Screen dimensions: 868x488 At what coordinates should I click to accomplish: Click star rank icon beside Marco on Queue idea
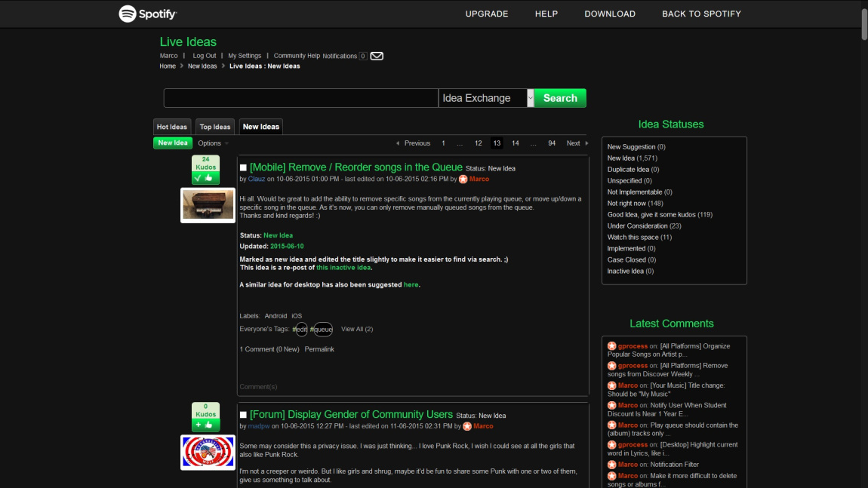(463, 180)
